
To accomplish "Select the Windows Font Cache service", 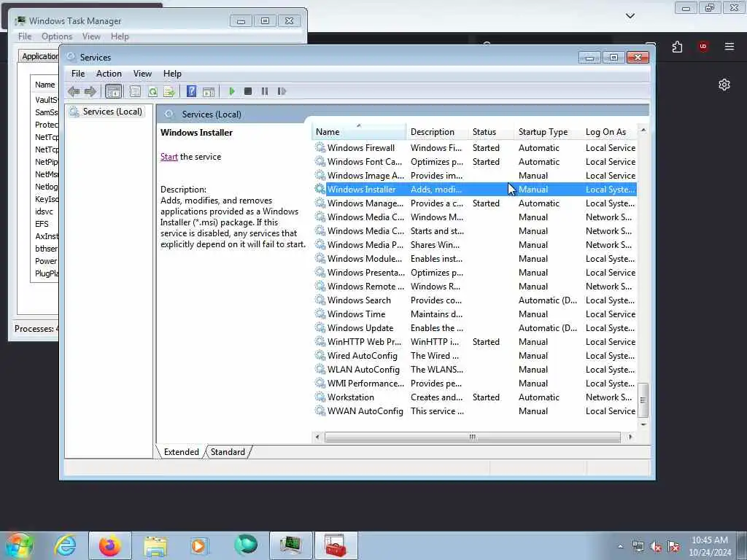I will 475,162.
